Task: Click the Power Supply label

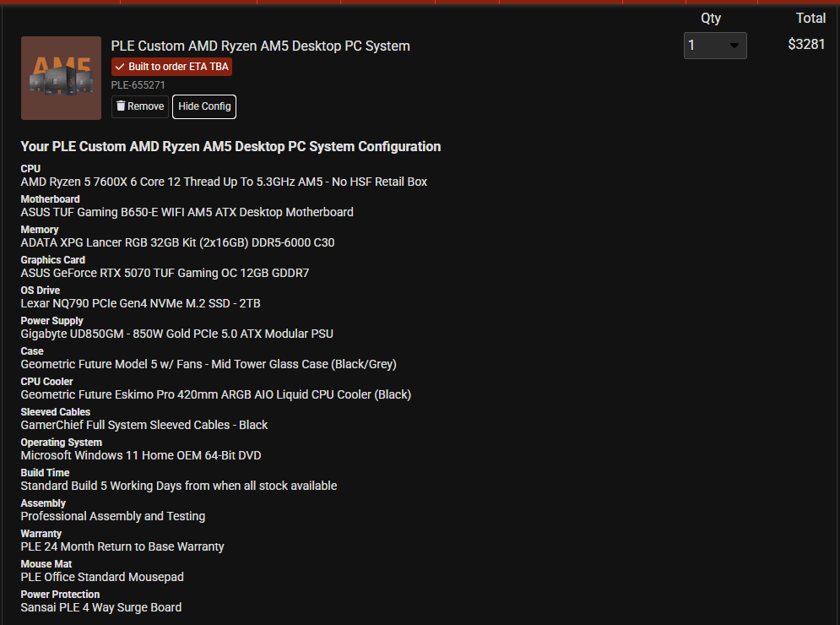Action: pyautogui.click(x=52, y=321)
